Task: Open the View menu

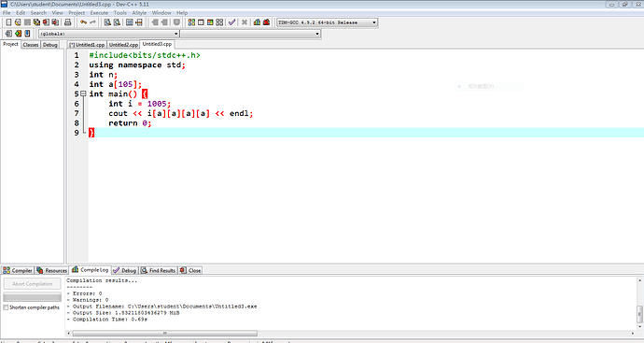Action: click(x=58, y=13)
